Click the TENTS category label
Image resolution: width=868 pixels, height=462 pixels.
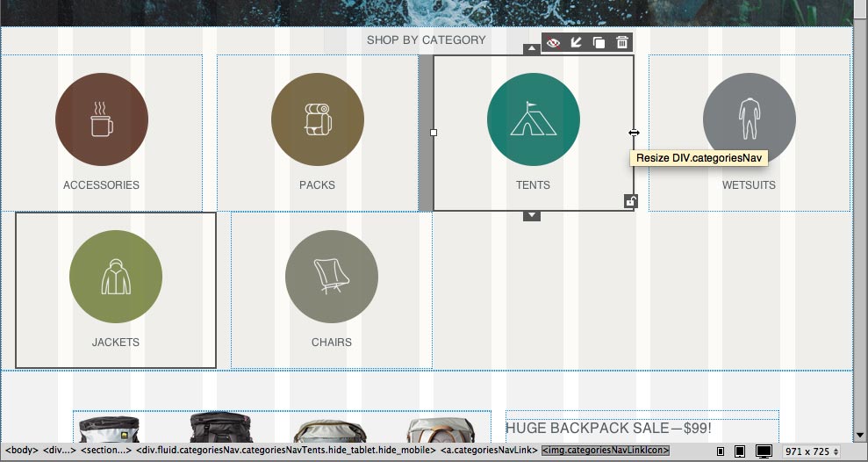pyautogui.click(x=533, y=185)
